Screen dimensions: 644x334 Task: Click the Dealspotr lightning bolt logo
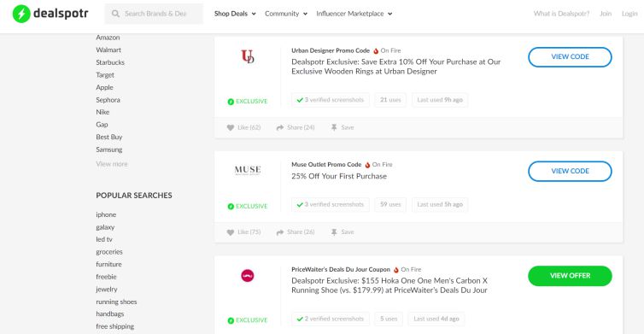click(x=21, y=14)
